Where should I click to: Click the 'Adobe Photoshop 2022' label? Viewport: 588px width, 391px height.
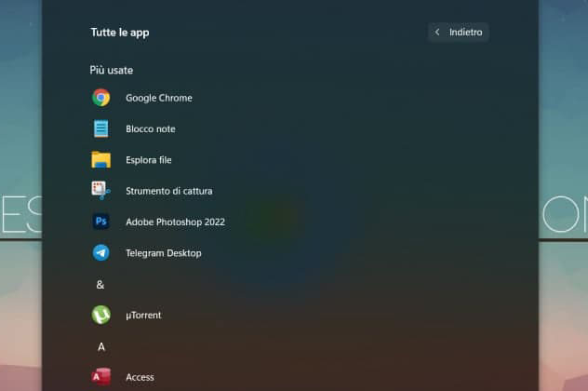point(176,222)
